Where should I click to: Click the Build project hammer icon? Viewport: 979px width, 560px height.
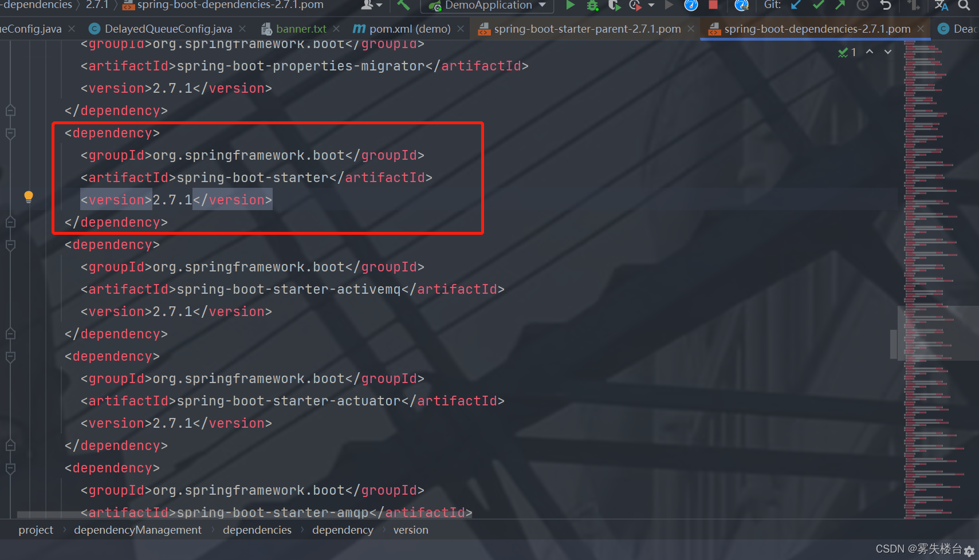coord(403,5)
